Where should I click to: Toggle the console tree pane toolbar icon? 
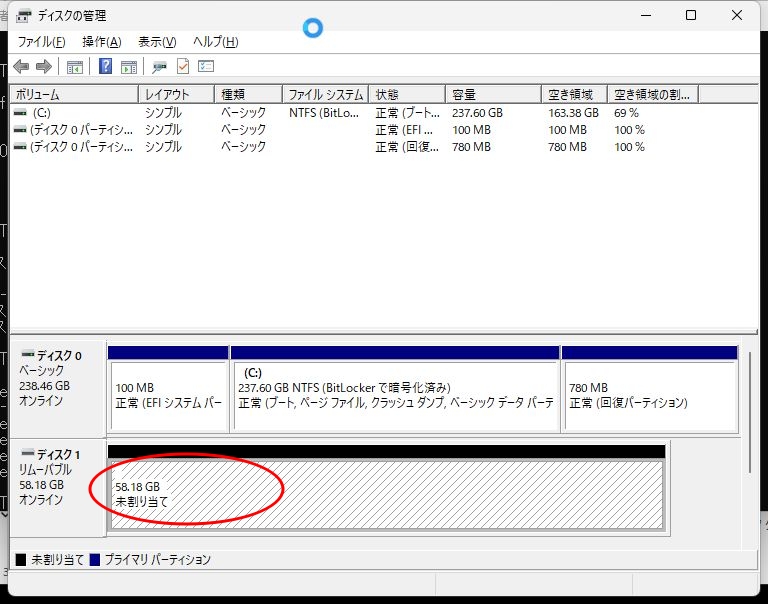pos(74,67)
